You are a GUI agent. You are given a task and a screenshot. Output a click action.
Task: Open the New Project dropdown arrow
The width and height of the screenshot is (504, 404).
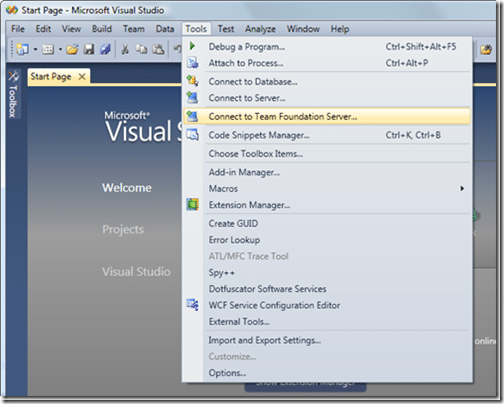coord(35,50)
